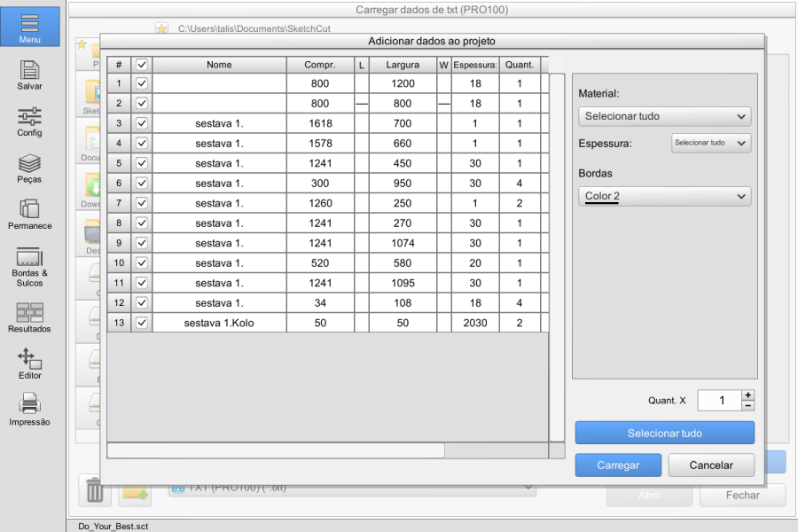Viewport: 798px width, 532px height.
Task: Click the W column header
Action: click(444, 65)
